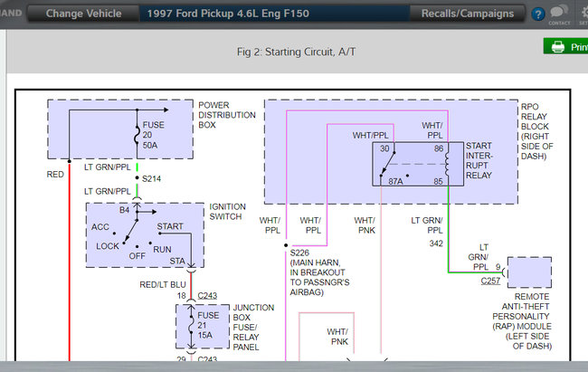The height and width of the screenshot is (372, 588).
Task: Click the S214 splice label
Action: click(x=151, y=178)
